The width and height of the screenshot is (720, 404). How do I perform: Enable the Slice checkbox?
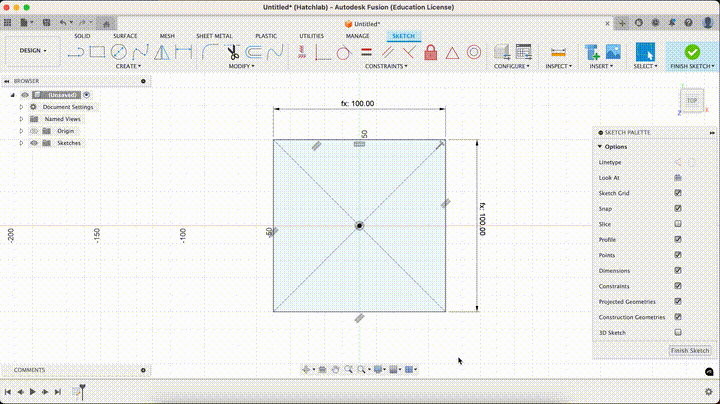point(678,224)
